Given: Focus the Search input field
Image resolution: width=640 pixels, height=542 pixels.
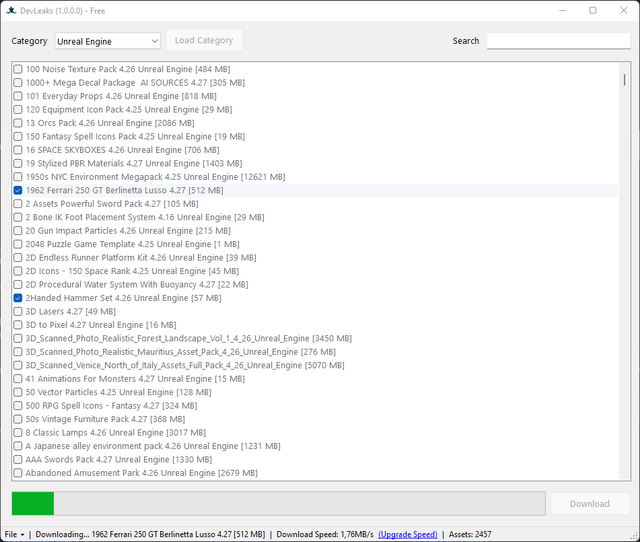Looking at the screenshot, I should 558,41.
